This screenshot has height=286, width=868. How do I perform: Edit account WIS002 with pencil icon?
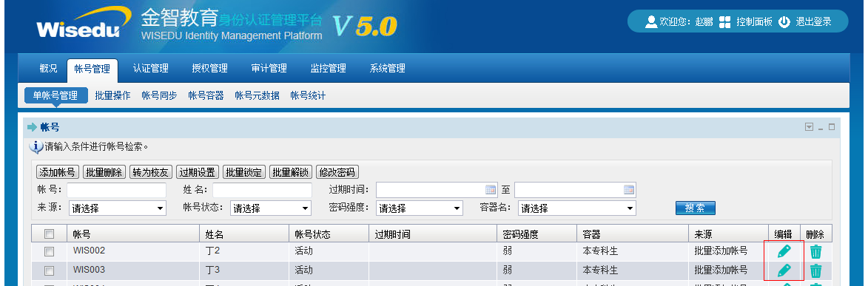(x=784, y=251)
